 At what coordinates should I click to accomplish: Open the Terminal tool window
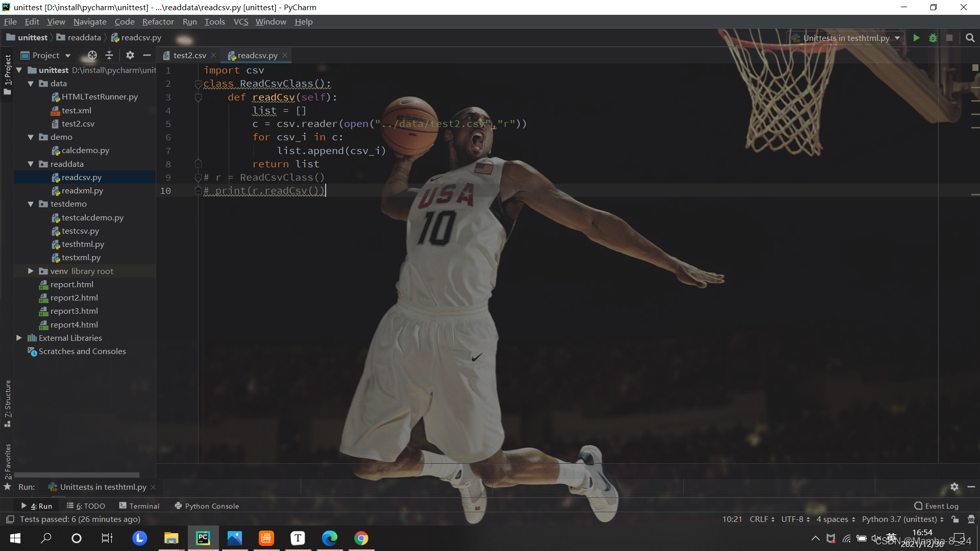click(x=139, y=506)
